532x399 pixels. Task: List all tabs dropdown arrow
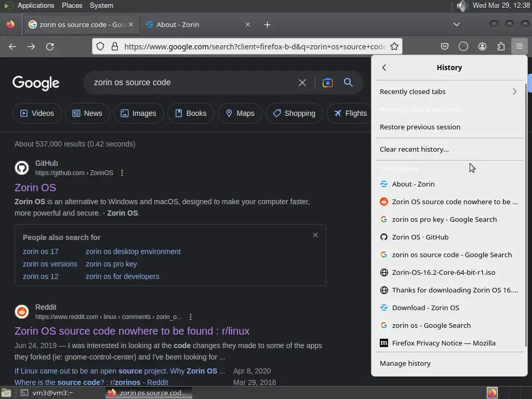pyautogui.click(x=457, y=24)
